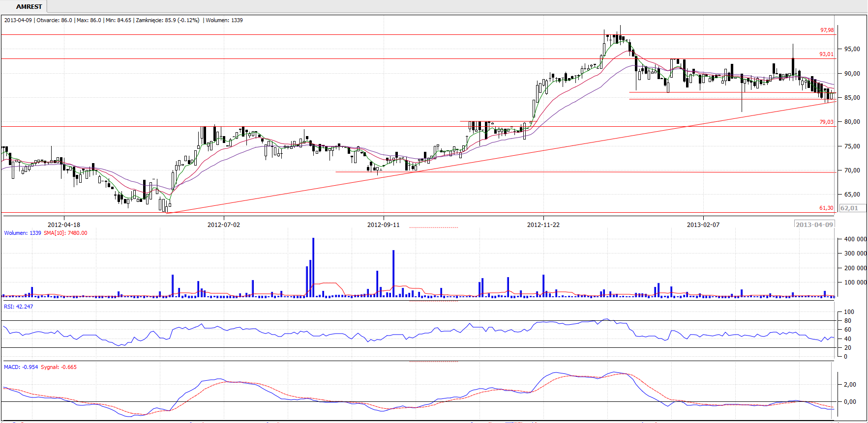Click the 93,01 price level label
868x423 pixels.
tap(826, 54)
